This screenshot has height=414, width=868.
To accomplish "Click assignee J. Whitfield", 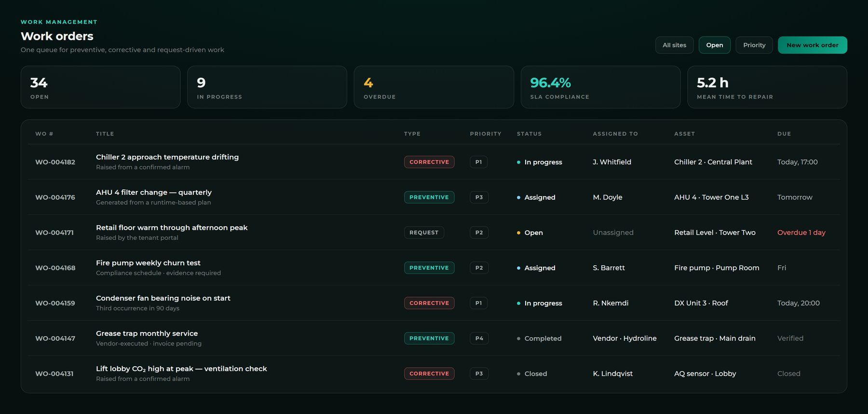I will (612, 162).
